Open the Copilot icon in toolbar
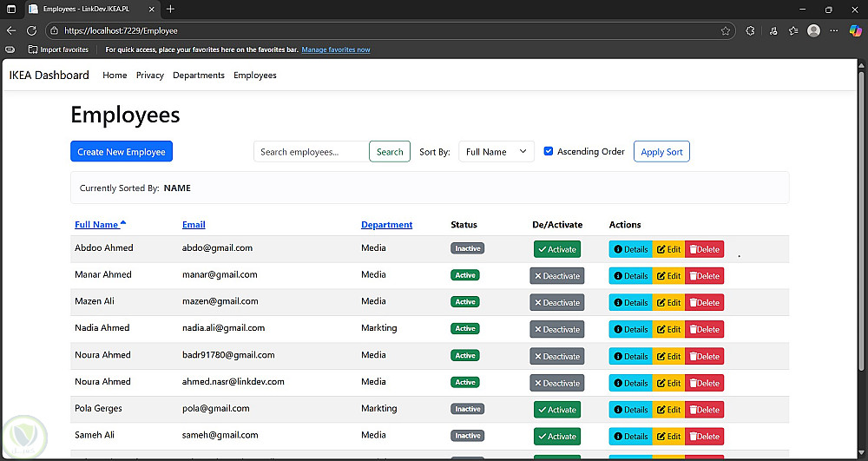 pyautogui.click(x=856, y=30)
